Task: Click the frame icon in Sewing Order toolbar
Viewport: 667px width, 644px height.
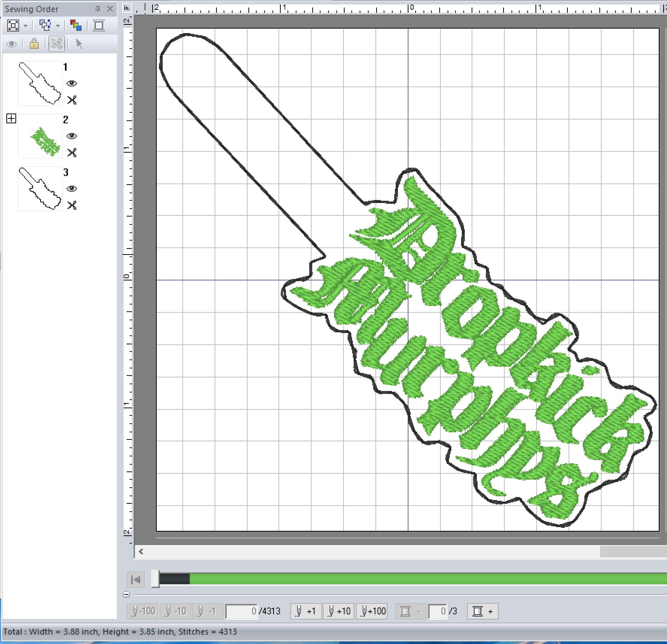Action: 99,26
